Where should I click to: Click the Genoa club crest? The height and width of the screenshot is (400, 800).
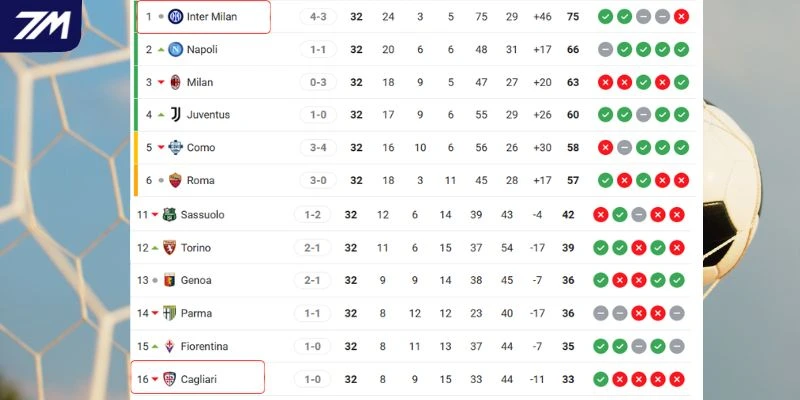pos(169,281)
